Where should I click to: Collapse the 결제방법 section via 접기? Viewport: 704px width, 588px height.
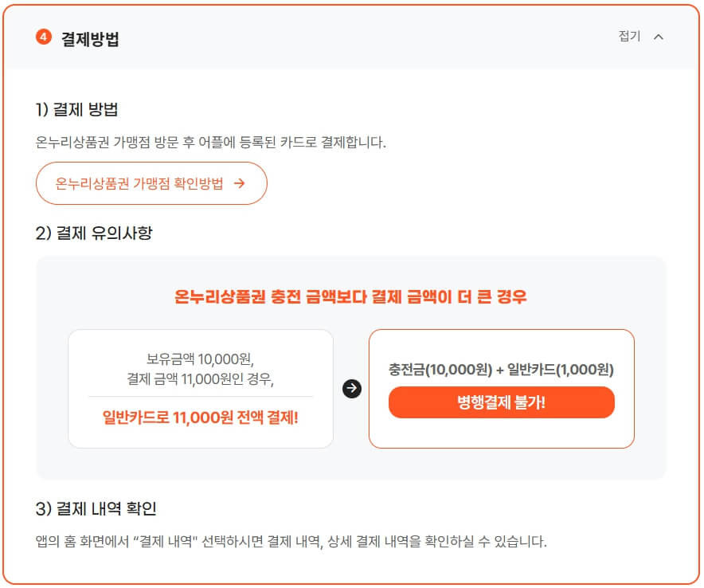point(629,36)
